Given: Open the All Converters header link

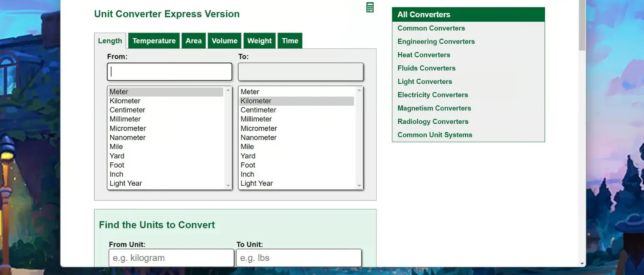Looking at the screenshot, I should (424, 15).
